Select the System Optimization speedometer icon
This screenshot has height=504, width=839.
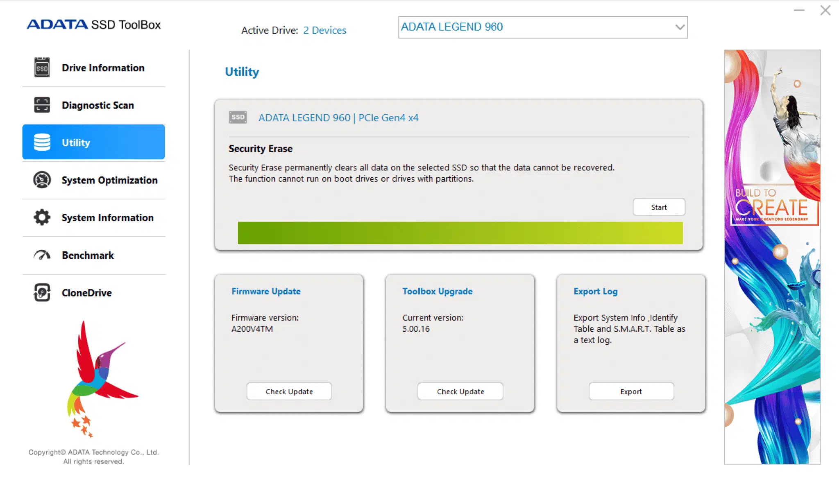(x=41, y=180)
